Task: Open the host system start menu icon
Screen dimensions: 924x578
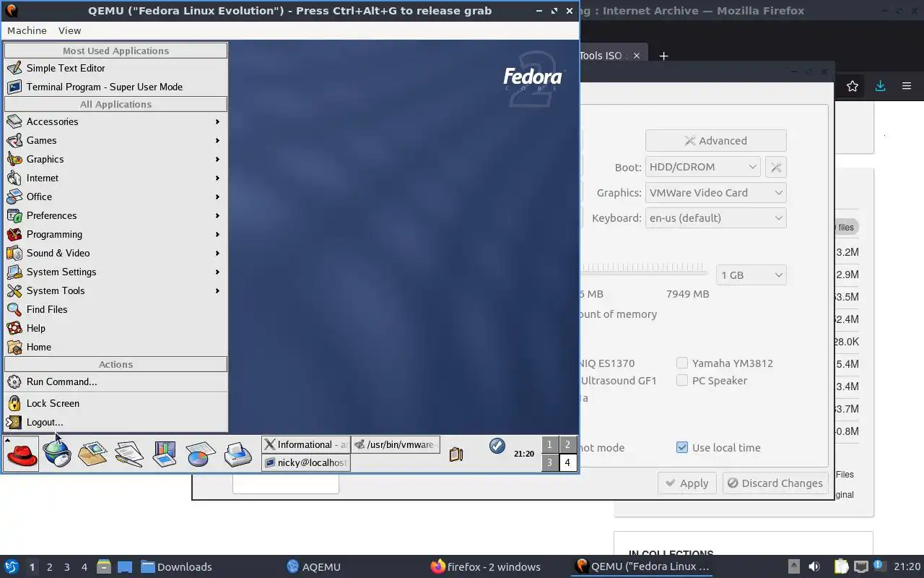Action: [x=12, y=566]
